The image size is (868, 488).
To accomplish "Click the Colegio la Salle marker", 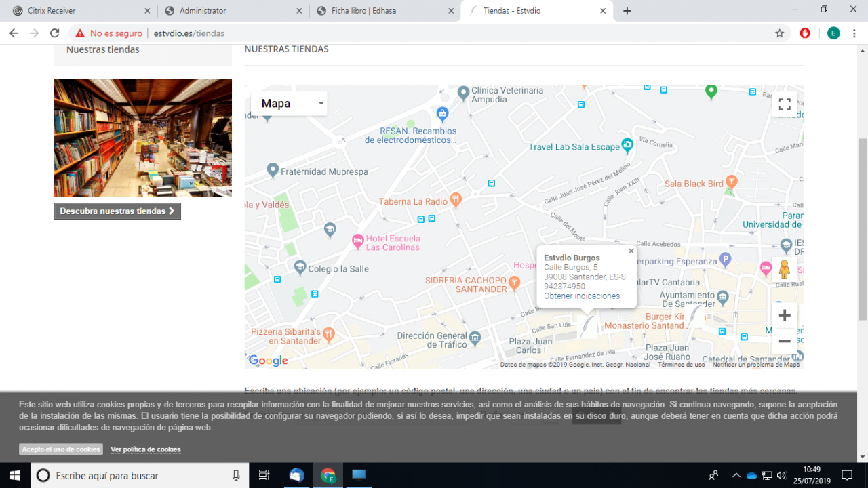I will [300, 268].
